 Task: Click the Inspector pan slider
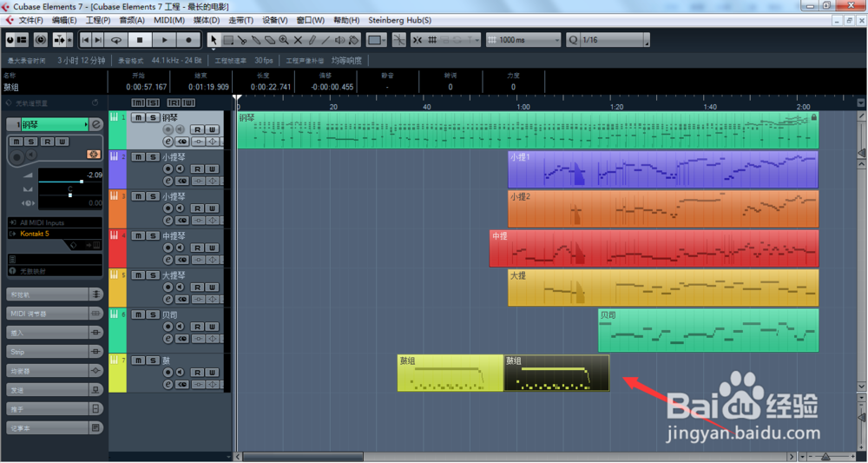[x=69, y=195]
